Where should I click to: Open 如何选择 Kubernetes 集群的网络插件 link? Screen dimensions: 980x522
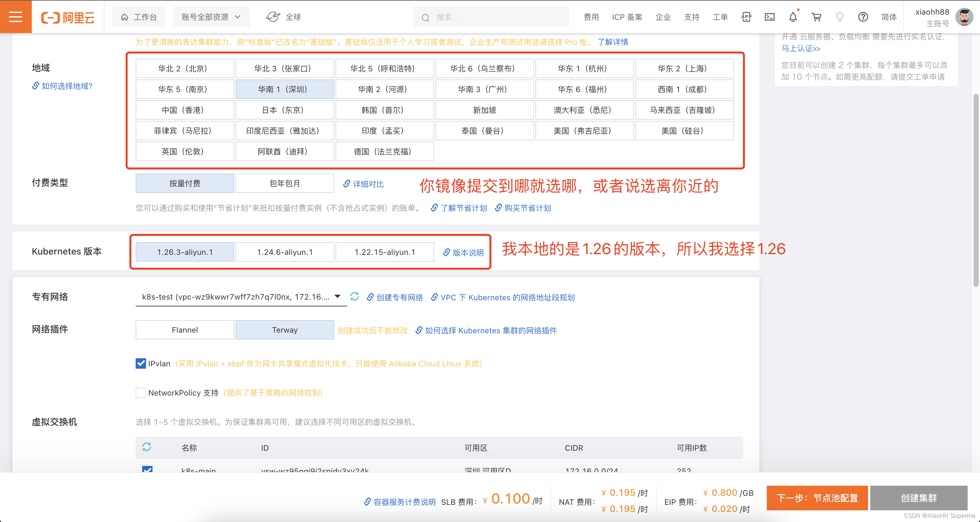486,330
